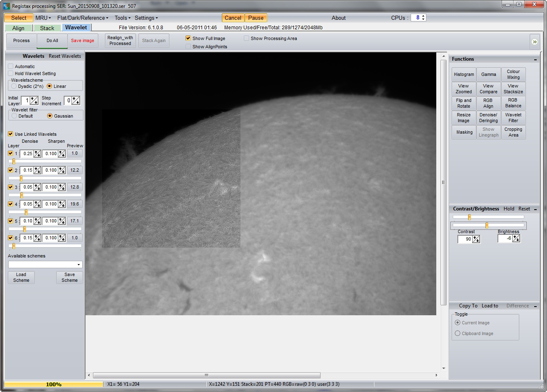Open the Gamma function
This screenshot has height=392, width=547.
(x=489, y=74)
